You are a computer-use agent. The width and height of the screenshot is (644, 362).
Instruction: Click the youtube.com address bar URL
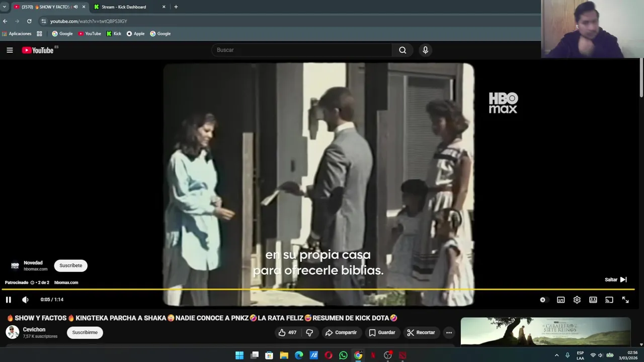89,21
